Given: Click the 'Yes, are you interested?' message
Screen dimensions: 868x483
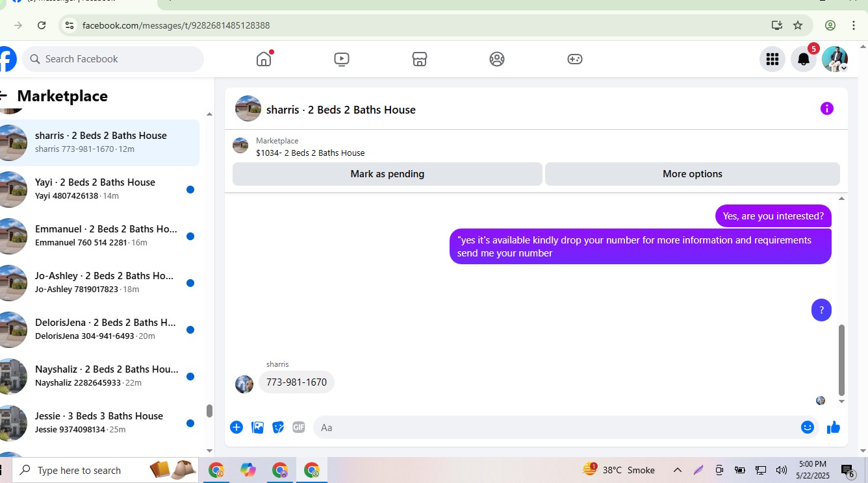Looking at the screenshot, I should pyautogui.click(x=773, y=216).
